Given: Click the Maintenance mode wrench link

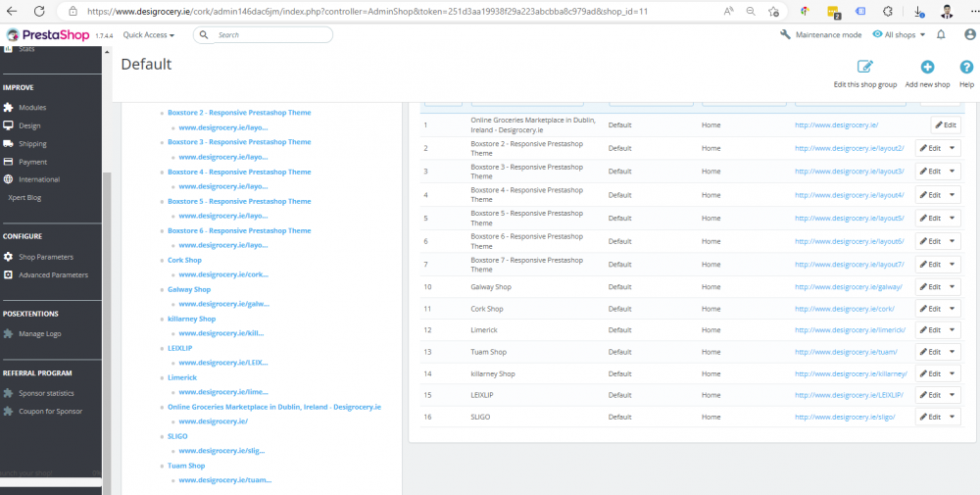Looking at the screenshot, I should click(820, 35).
